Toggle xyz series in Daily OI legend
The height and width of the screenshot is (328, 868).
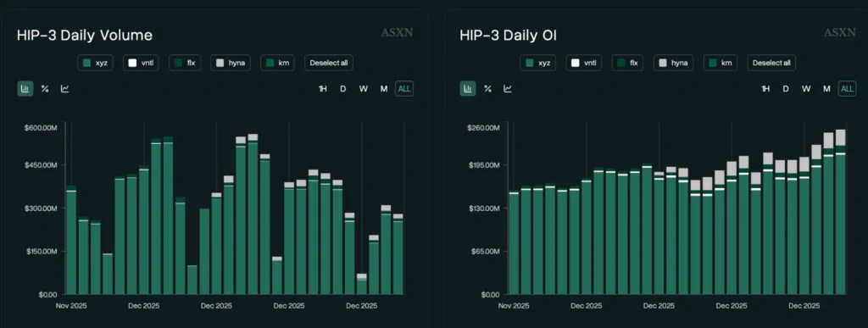tap(538, 63)
